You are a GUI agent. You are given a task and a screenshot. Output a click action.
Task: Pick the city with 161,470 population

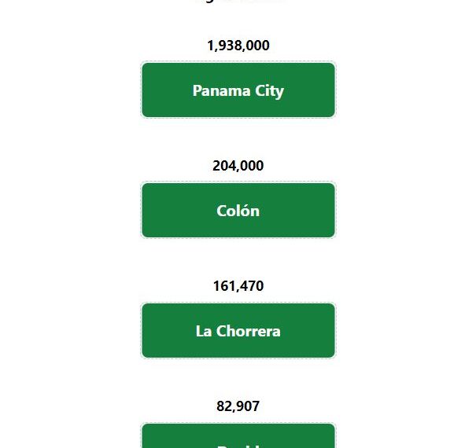(x=238, y=330)
